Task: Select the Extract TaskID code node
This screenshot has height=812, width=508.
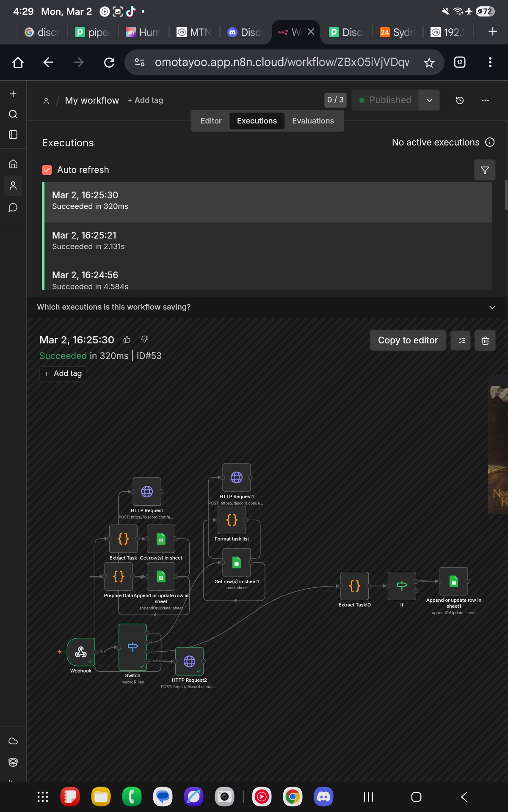Action: [x=355, y=586]
